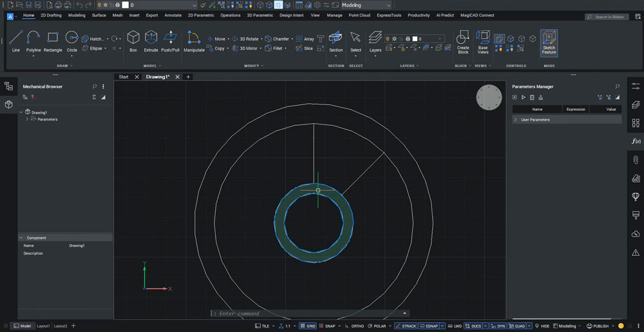
Task: Toggle GRID in the status bar
Action: tap(308, 326)
